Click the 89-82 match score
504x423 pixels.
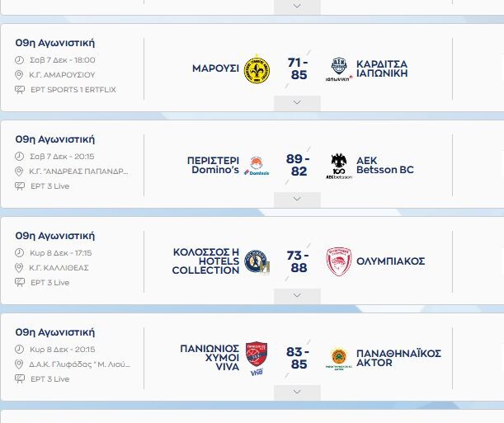tap(297, 165)
